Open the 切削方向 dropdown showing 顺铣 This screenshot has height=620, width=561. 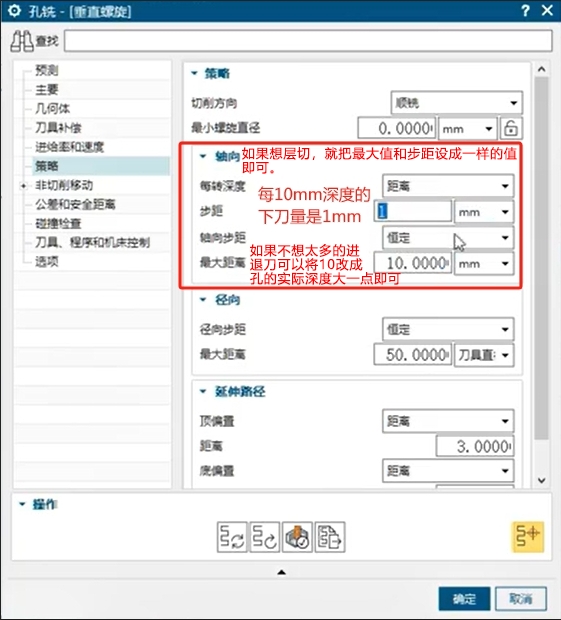coord(457,103)
